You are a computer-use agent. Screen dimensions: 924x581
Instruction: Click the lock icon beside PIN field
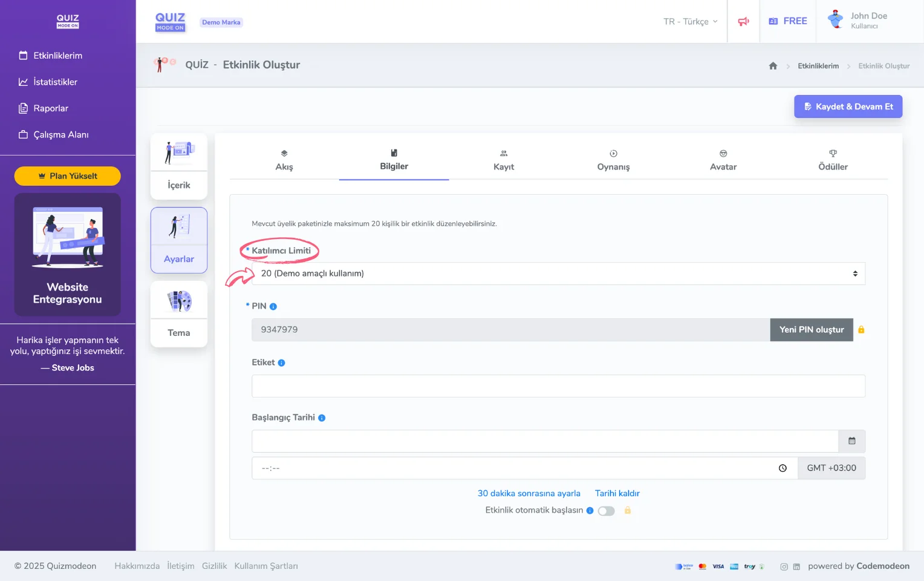click(x=861, y=330)
